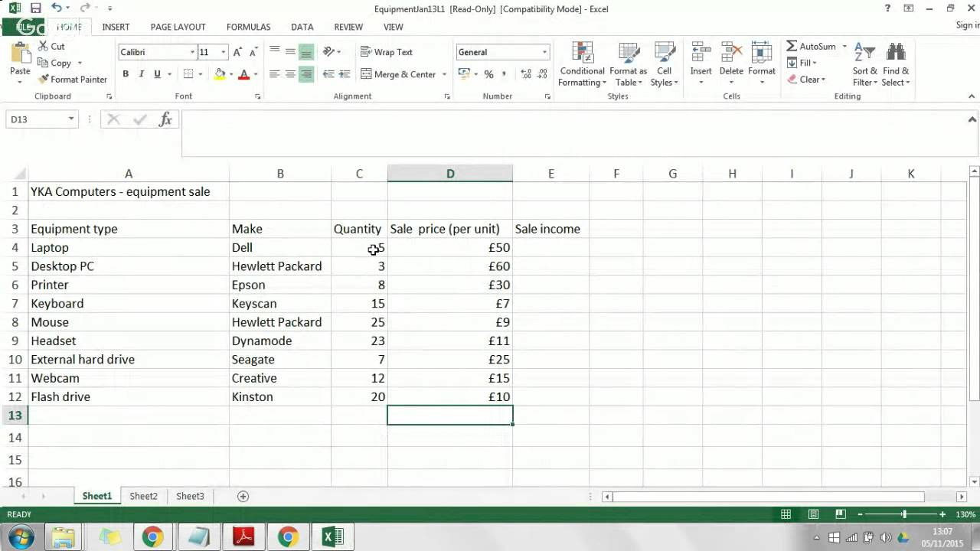Open the Calibri font name dropdown

(192, 52)
